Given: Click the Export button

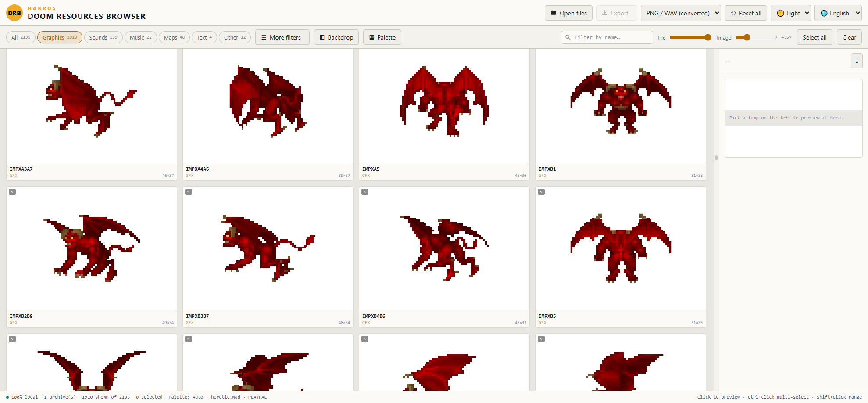Looking at the screenshot, I should [x=616, y=13].
